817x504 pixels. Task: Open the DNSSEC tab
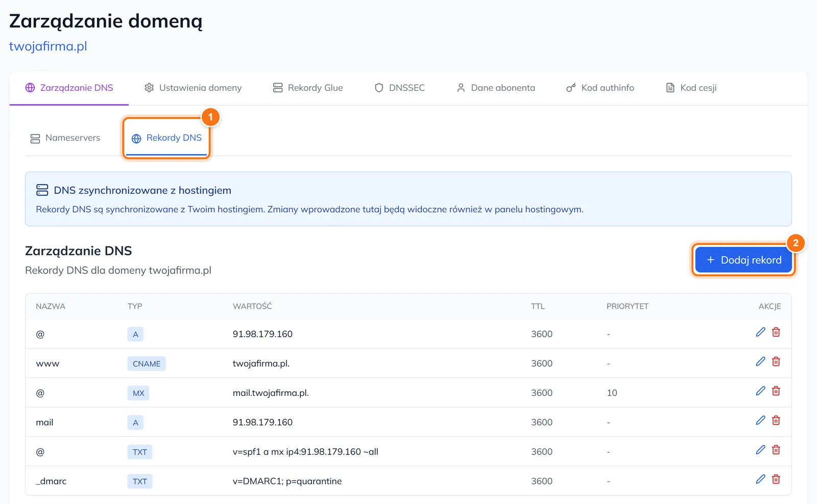pos(400,88)
